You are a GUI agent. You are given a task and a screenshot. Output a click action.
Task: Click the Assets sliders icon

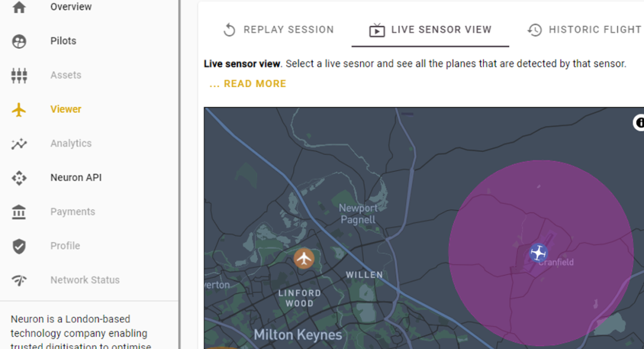coord(19,75)
